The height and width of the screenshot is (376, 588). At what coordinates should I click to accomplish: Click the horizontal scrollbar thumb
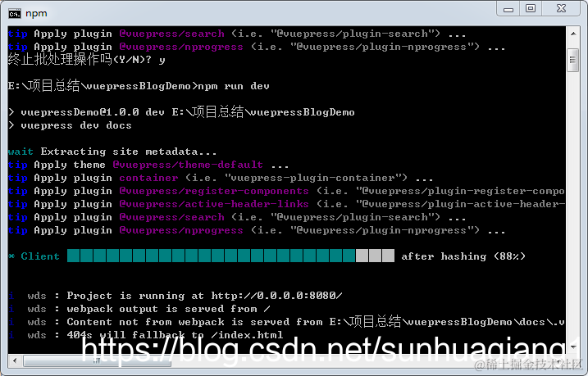click(97, 361)
